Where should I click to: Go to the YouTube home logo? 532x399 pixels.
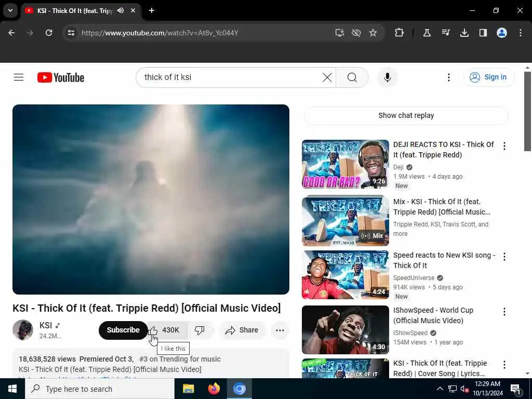tap(61, 77)
